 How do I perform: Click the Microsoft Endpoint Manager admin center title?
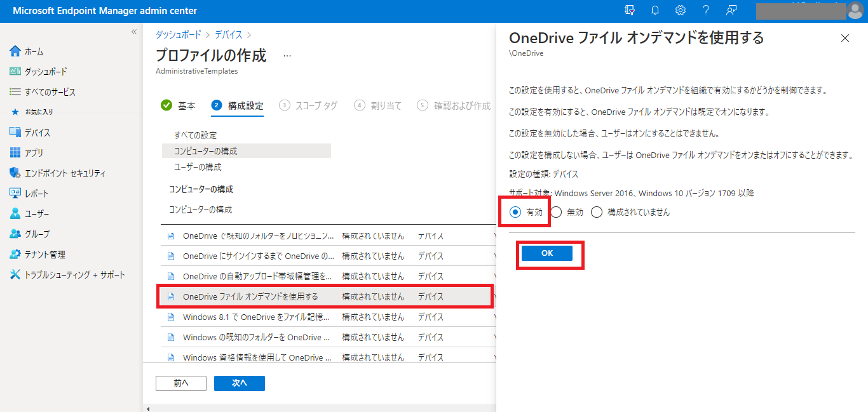tap(105, 11)
